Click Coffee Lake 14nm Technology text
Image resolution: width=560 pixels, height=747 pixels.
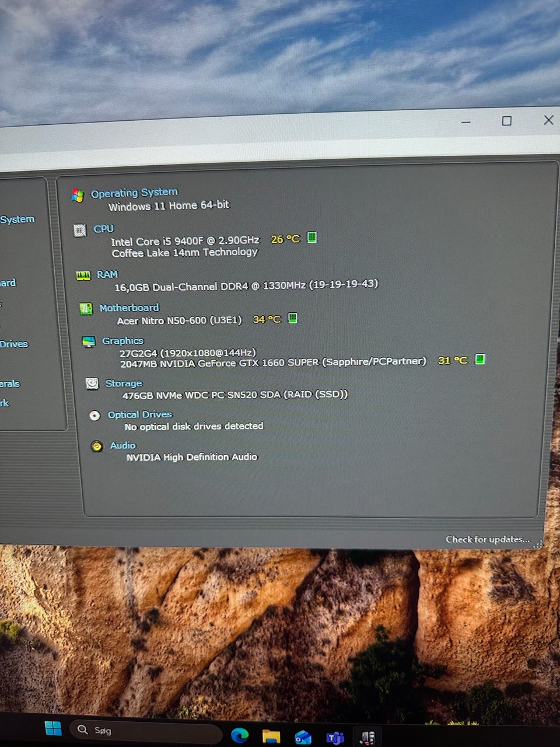(x=184, y=253)
